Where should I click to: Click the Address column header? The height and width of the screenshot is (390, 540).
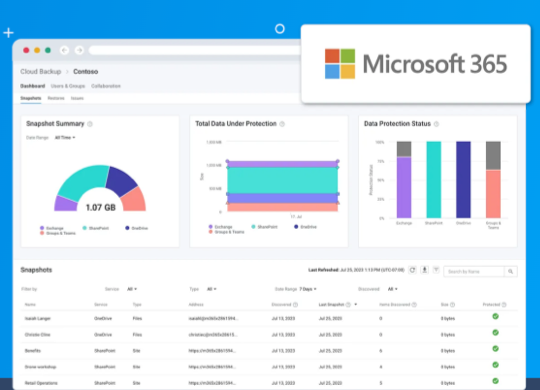[x=196, y=305]
